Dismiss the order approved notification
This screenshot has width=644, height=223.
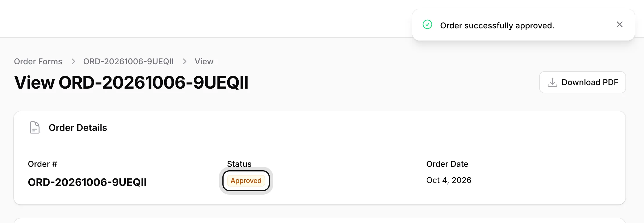point(619,25)
